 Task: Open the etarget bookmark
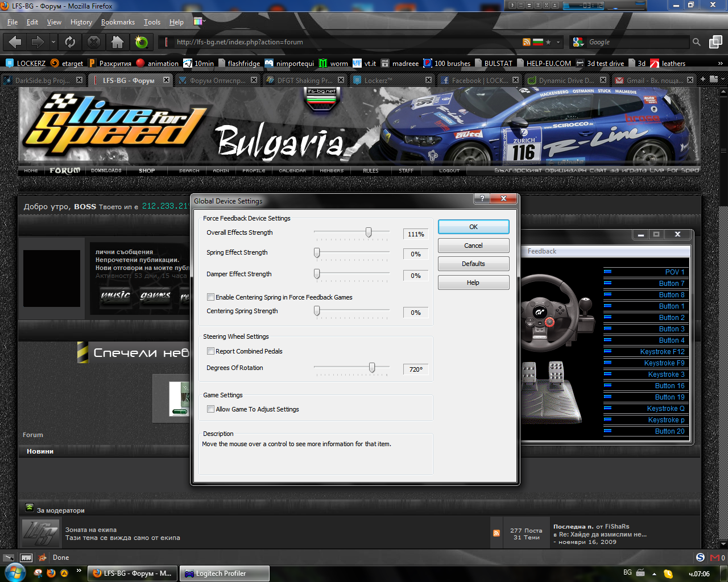[67, 63]
